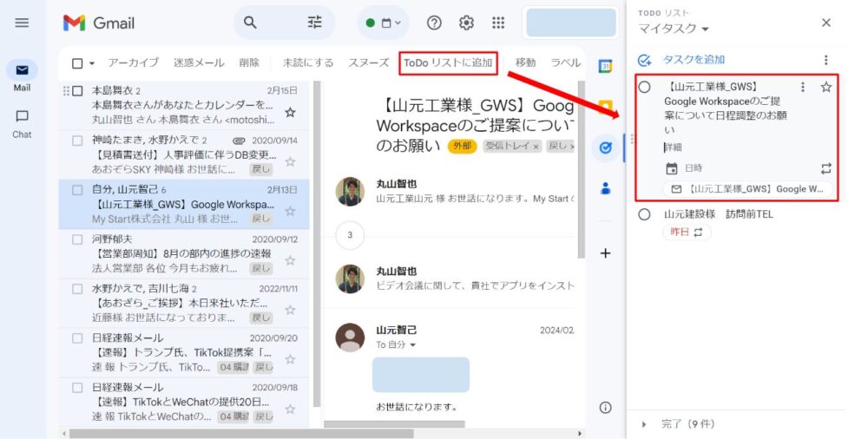The image size is (868, 439).
Task: Star the 水野かえで, 吉川七海 email
Action: pos(290,310)
